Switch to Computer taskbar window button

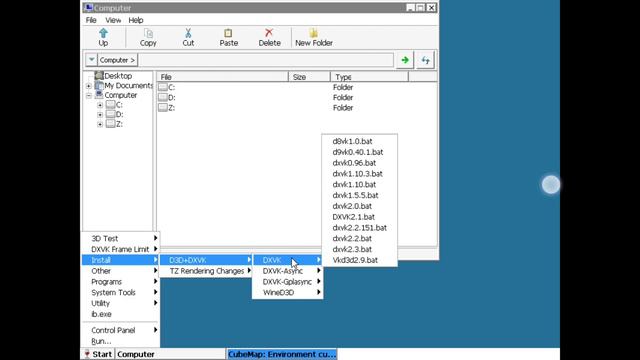(x=170, y=354)
